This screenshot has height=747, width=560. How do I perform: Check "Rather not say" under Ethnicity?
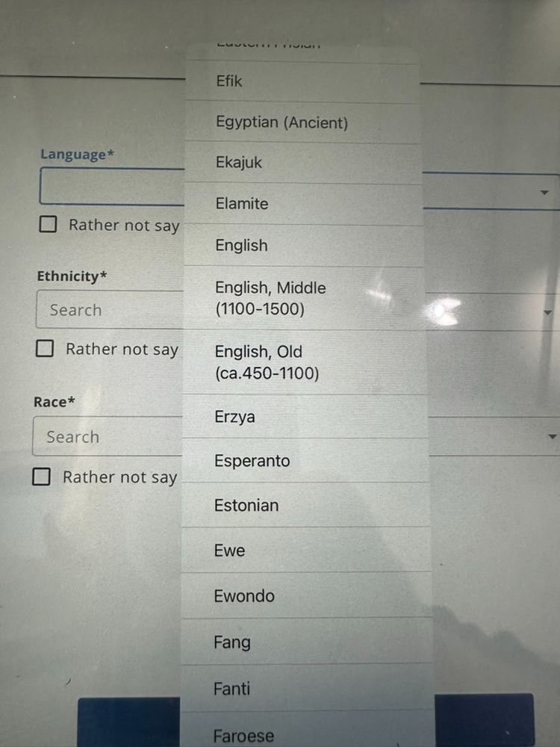tap(46, 348)
